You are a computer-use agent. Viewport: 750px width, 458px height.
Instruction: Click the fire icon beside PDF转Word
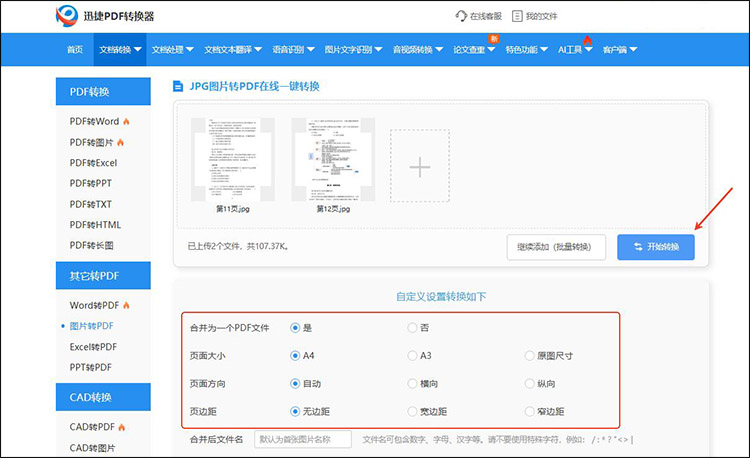126,121
